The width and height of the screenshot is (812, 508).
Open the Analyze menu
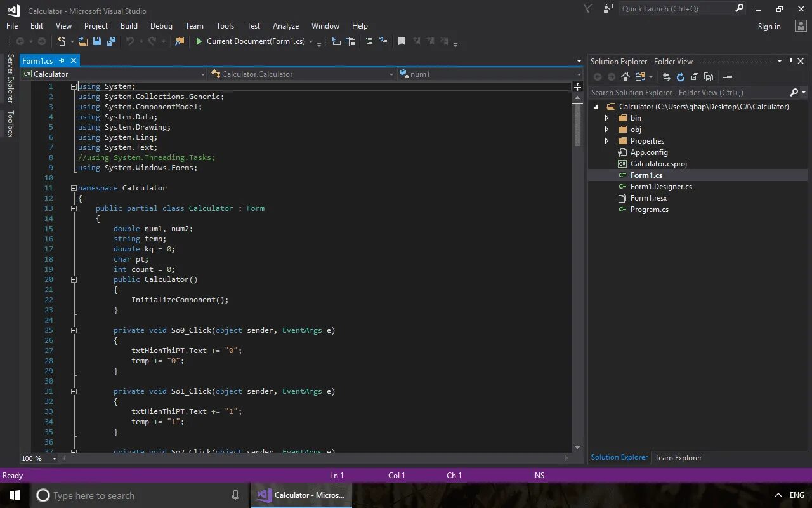(x=285, y=26)
